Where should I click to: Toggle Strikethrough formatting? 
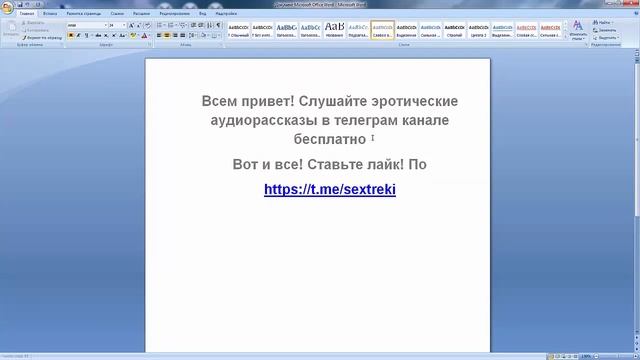click(x=98, y=36)
